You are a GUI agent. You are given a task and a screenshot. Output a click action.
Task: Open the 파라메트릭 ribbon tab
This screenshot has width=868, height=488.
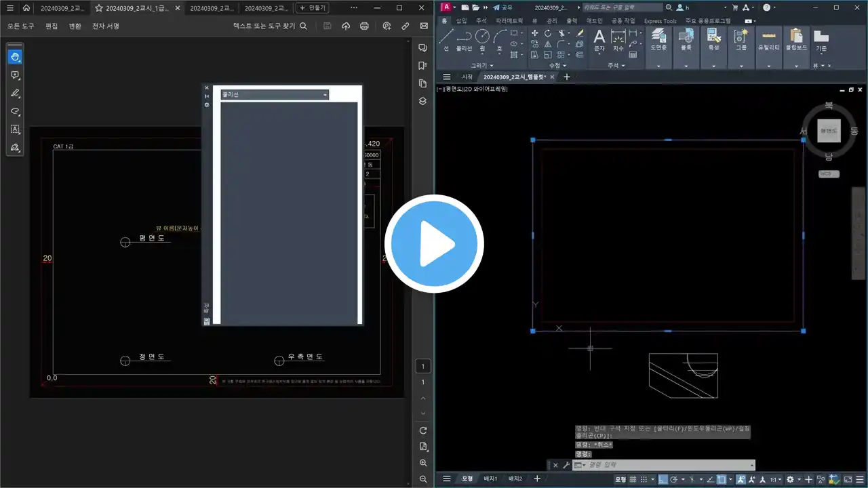(509, 21)
